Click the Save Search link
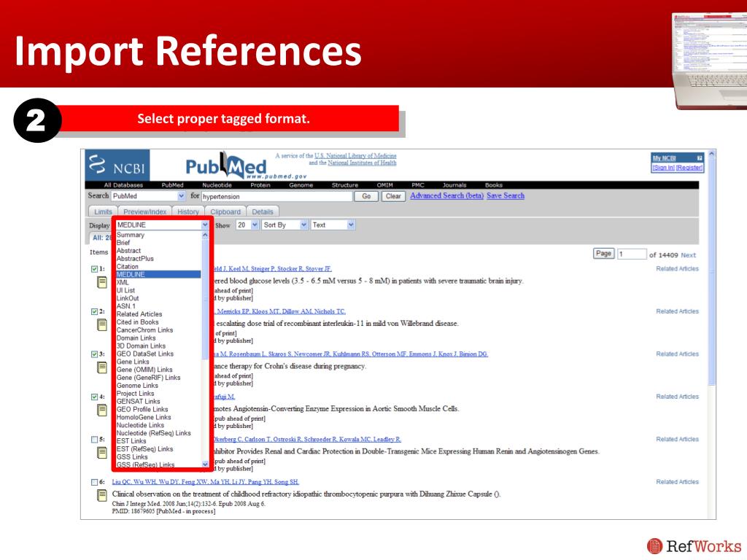This screenshot has height=560, width=747. [506, 195]
